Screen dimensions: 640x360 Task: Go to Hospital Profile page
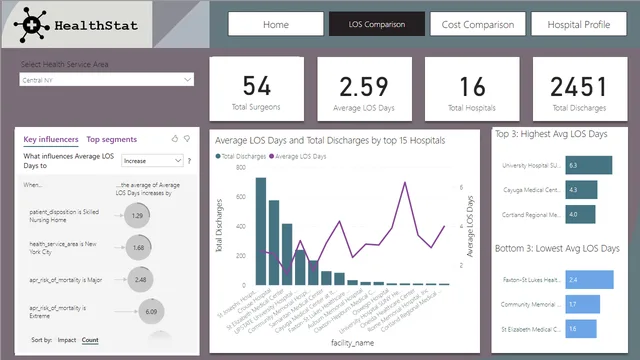click(579, 24)
